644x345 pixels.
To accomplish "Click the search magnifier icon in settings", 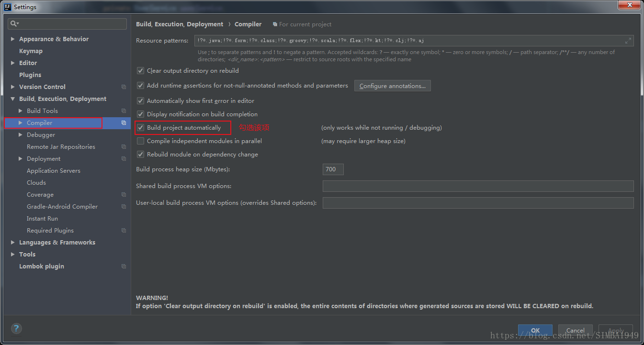I will [14, 23].
